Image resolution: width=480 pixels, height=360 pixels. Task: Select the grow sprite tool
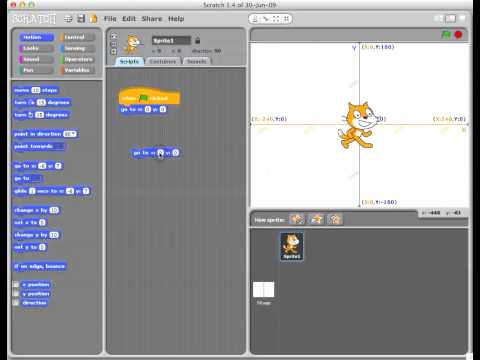coord(276,19)
